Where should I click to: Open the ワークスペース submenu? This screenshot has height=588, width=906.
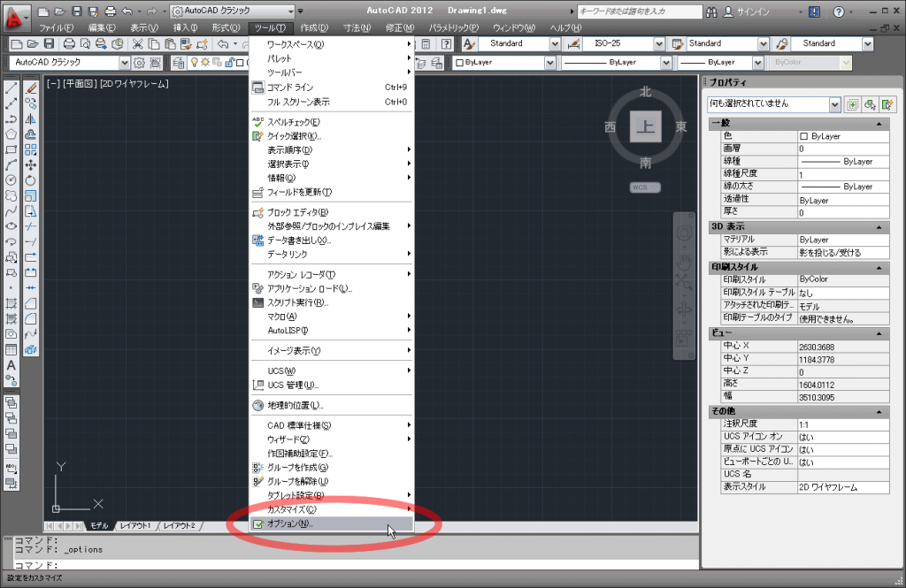331,44
